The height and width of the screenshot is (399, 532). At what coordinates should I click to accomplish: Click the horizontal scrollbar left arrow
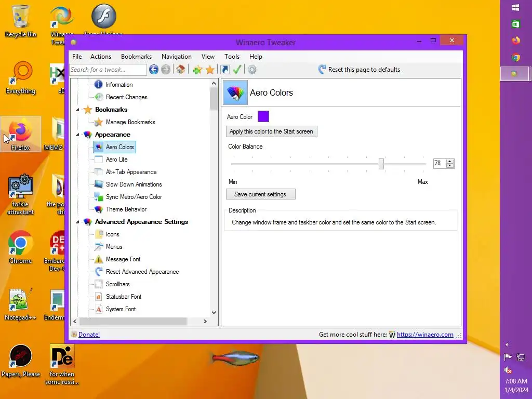tap(75, 321)
